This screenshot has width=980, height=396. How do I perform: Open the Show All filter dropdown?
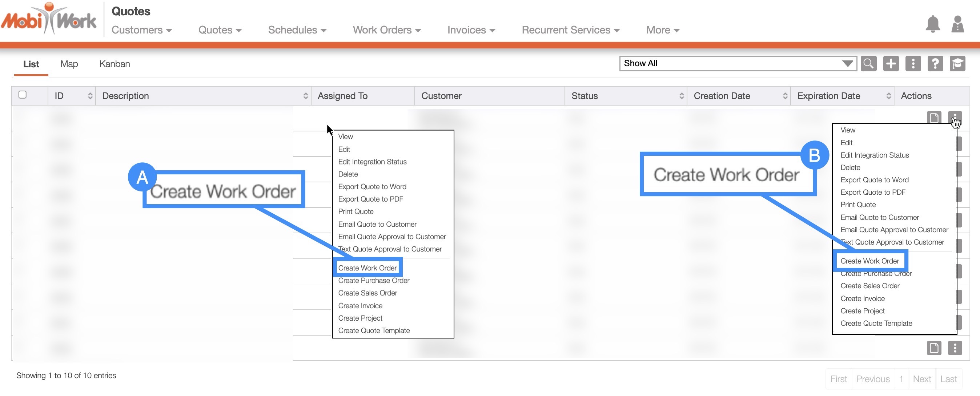(737, 64)
